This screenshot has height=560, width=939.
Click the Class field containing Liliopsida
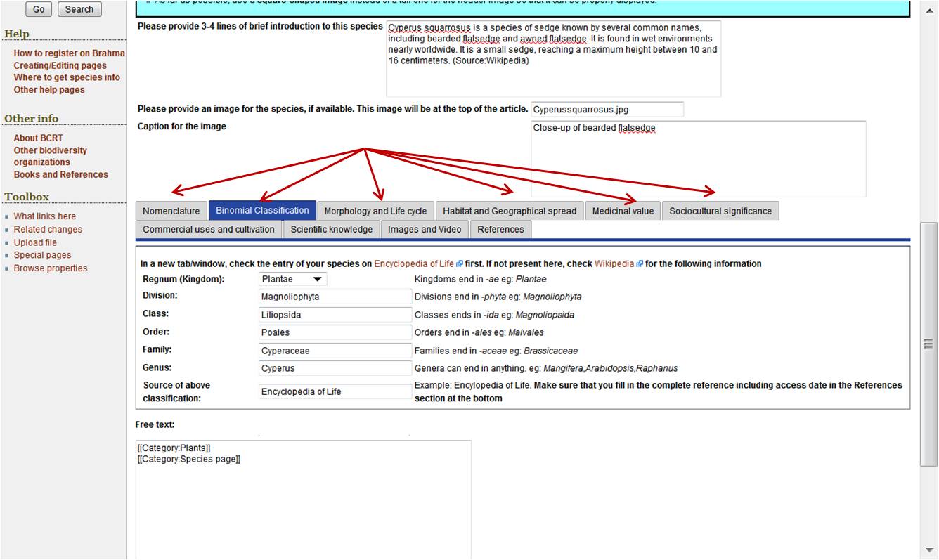335,315
